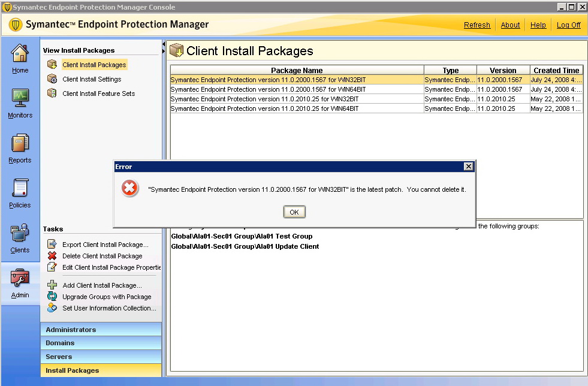Sort by Type column header

pos(450,70)
